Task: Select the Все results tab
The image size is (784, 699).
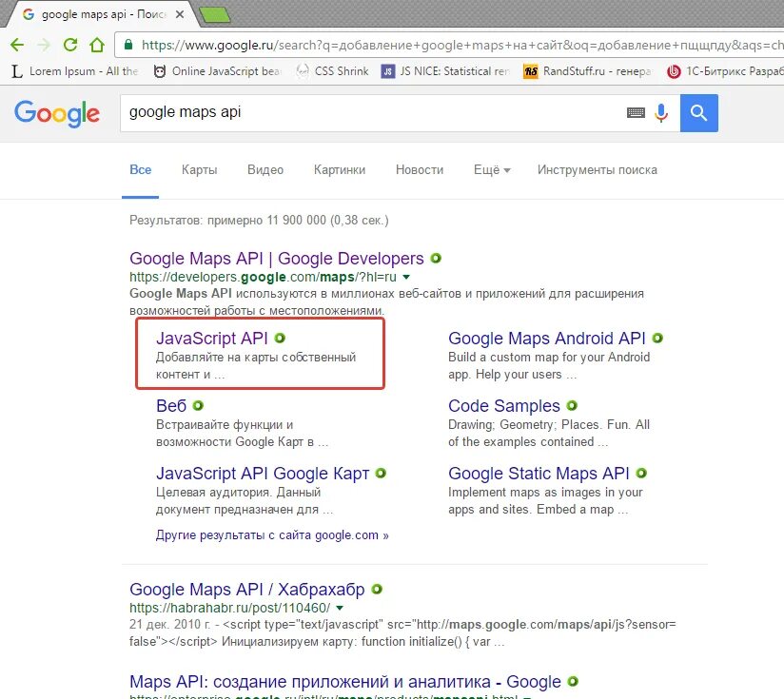Action: (141, 170)
